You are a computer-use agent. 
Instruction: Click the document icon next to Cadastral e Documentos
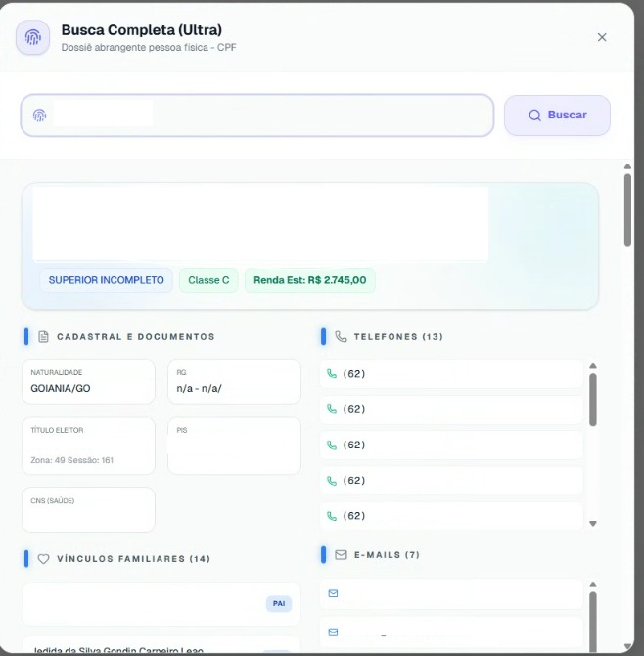pos(43,337)
